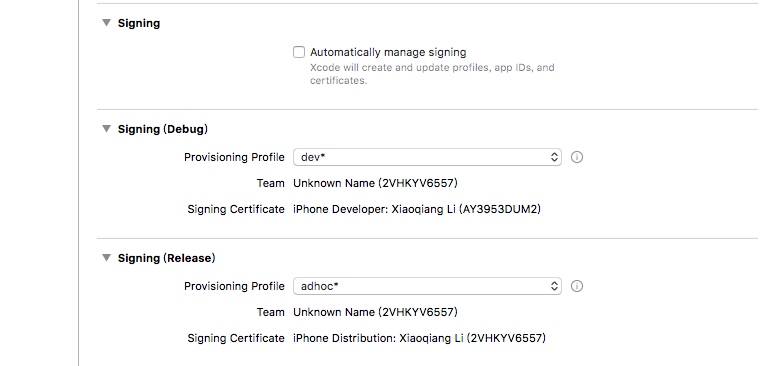Click the Provisioning Profile label under Signing (Debug)
Screen dimensions: 766x366
coord(234,157)
